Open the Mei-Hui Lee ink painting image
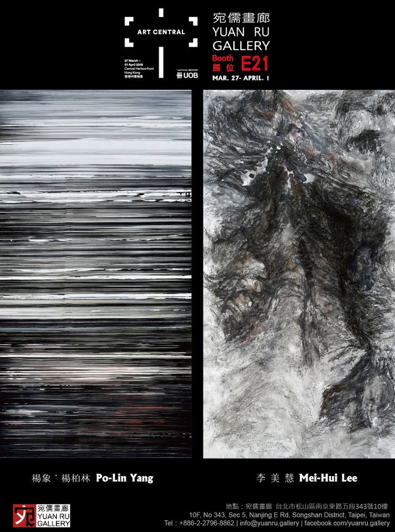Viewport: 395px width, 532px height. pos(299,274)
